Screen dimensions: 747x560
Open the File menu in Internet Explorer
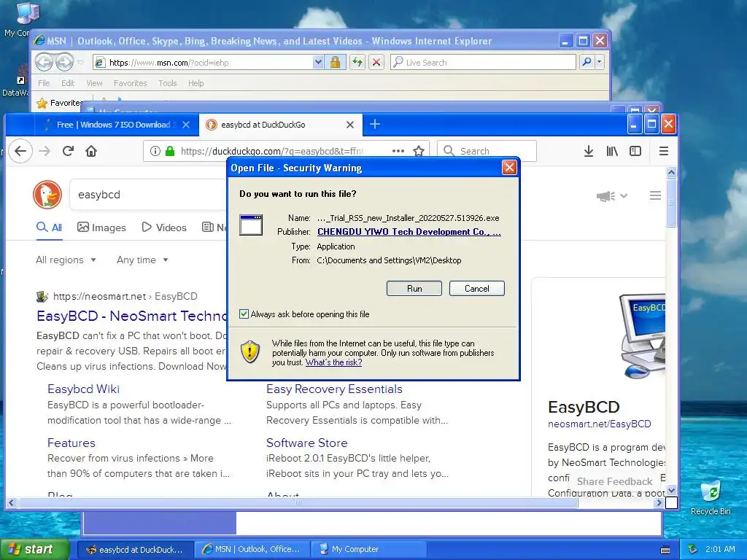[x=44, y=83]
